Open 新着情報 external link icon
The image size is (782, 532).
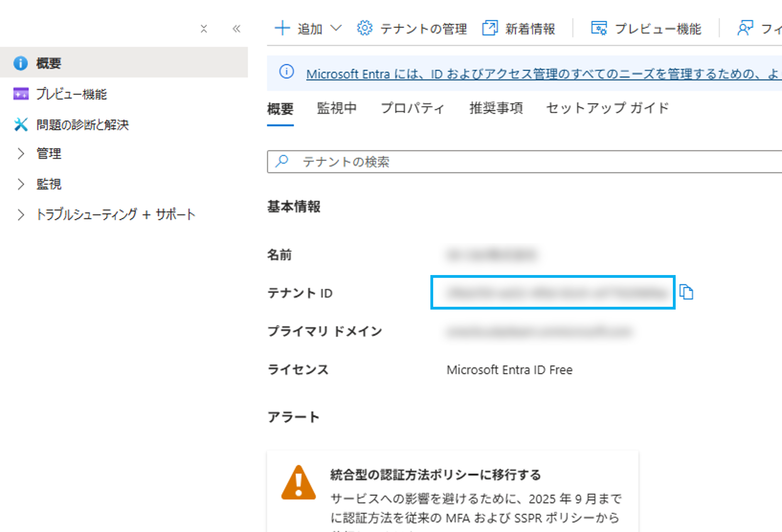490,28
